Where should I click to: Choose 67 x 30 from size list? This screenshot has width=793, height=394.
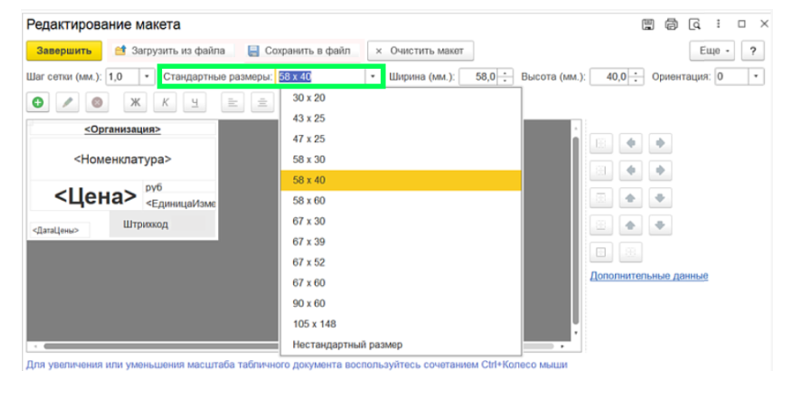(x=401, y=222)
